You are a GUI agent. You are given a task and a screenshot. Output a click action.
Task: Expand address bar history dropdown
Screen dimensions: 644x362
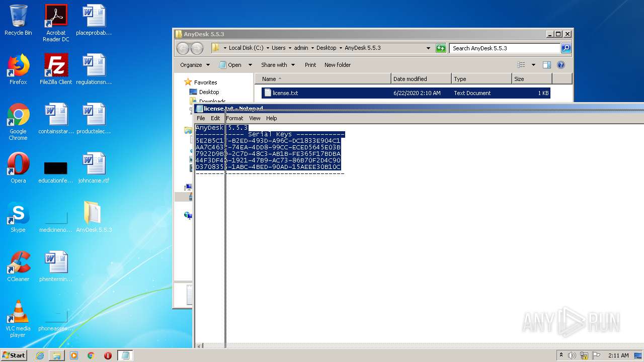tap(428, 48)
